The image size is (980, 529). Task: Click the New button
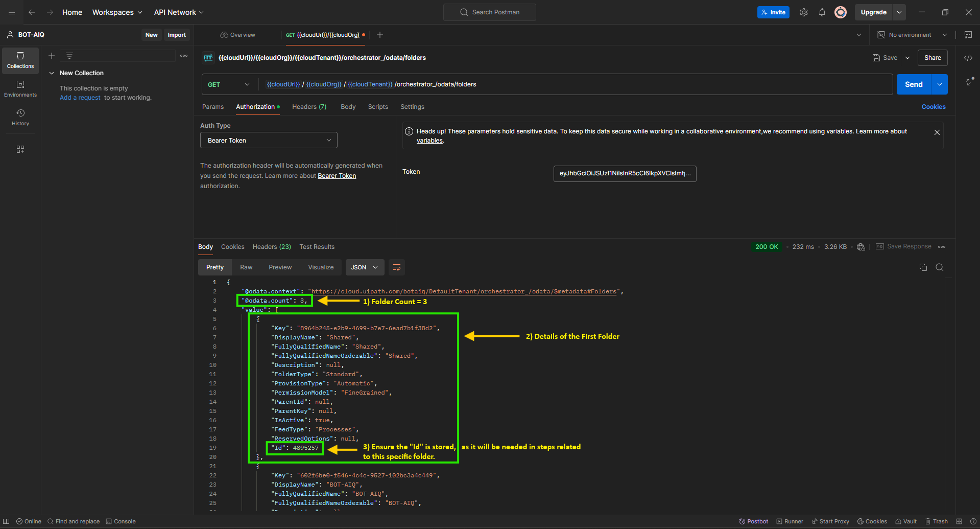click(152, 35)
